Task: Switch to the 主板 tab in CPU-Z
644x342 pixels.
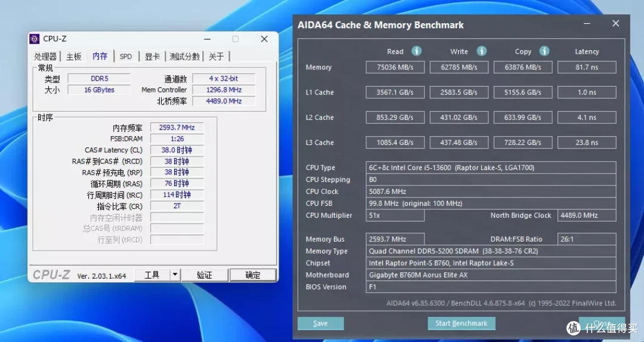Action: click(x=74, y=56)
